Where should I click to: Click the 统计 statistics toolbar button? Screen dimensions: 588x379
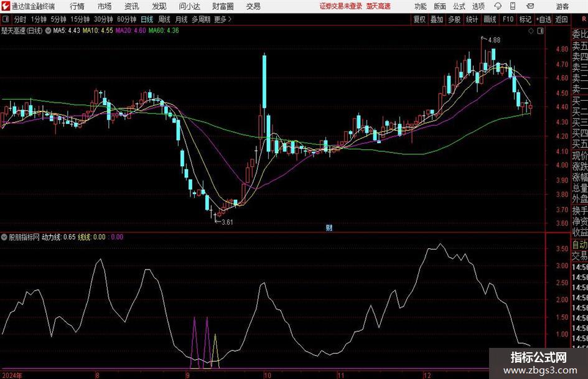tap(472, 19)
